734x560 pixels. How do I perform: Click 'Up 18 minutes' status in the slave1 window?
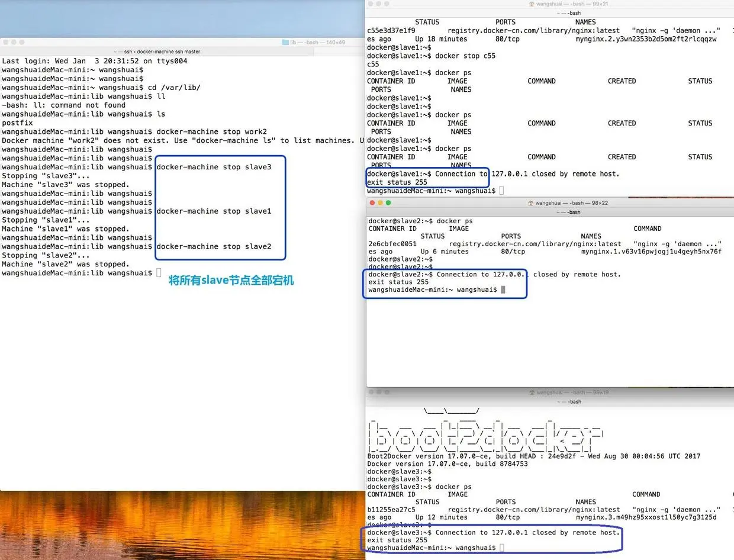pos(441,39)
